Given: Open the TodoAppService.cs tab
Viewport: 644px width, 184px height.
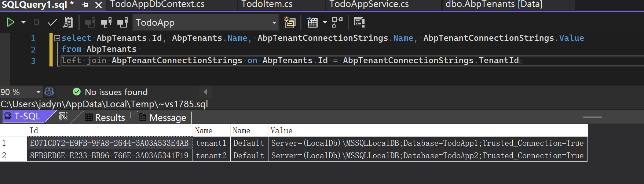Looking at the screenshot, I should tap(369, 4).
